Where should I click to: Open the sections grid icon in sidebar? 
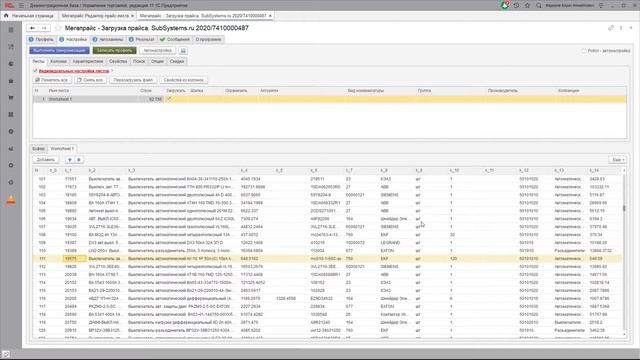pyautogui.click(x=11, y=30)
